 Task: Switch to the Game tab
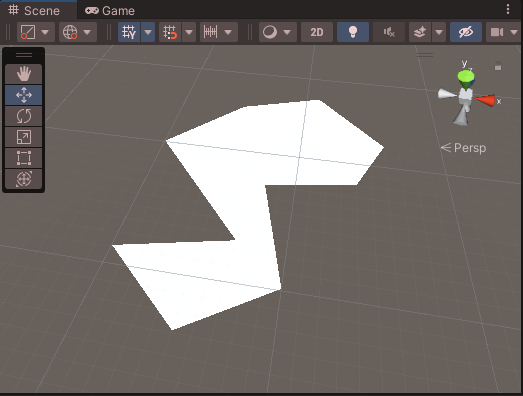tap(110, 11)
